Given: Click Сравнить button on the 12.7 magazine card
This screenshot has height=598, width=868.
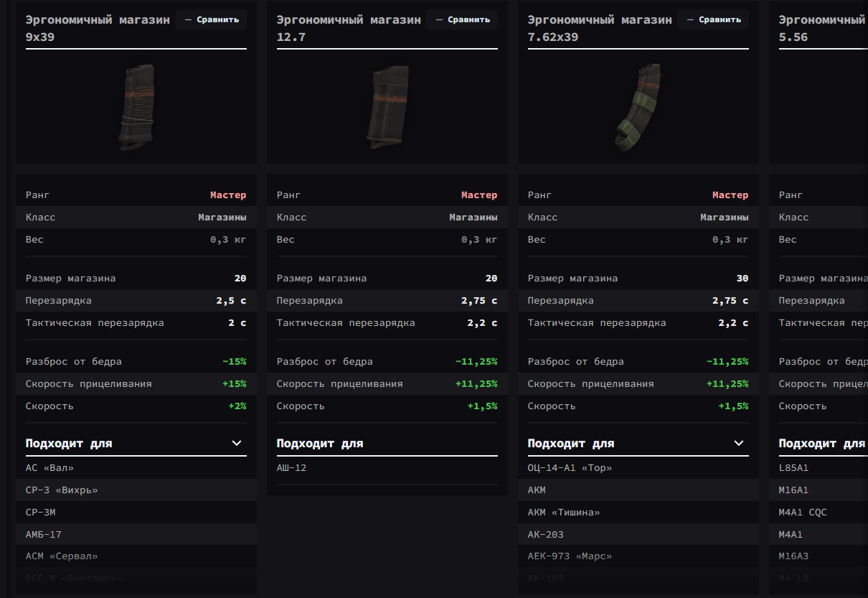Looking at the screenshot, I should (462, 19).
